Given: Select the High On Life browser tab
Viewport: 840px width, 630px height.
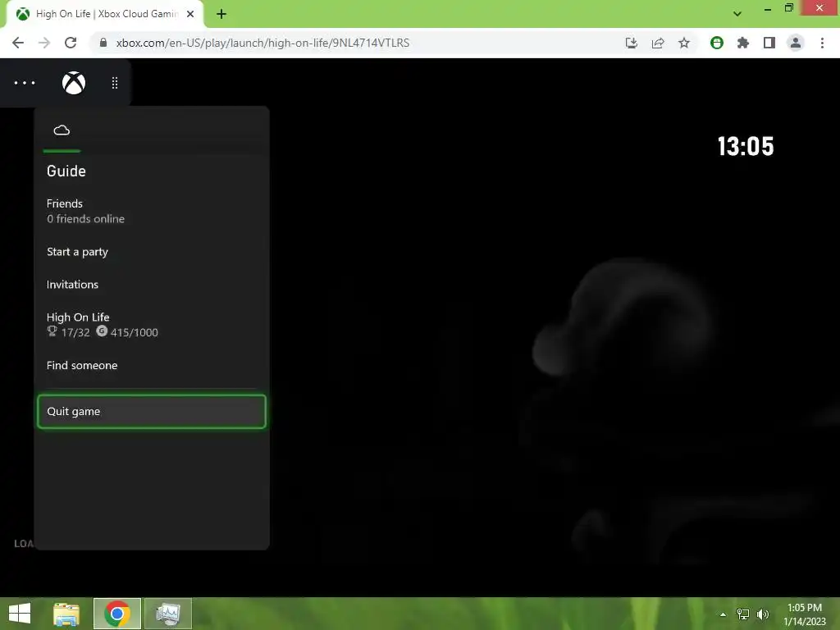Looking at the screenshot, I should pyautogui.click(x=105, y=14).
